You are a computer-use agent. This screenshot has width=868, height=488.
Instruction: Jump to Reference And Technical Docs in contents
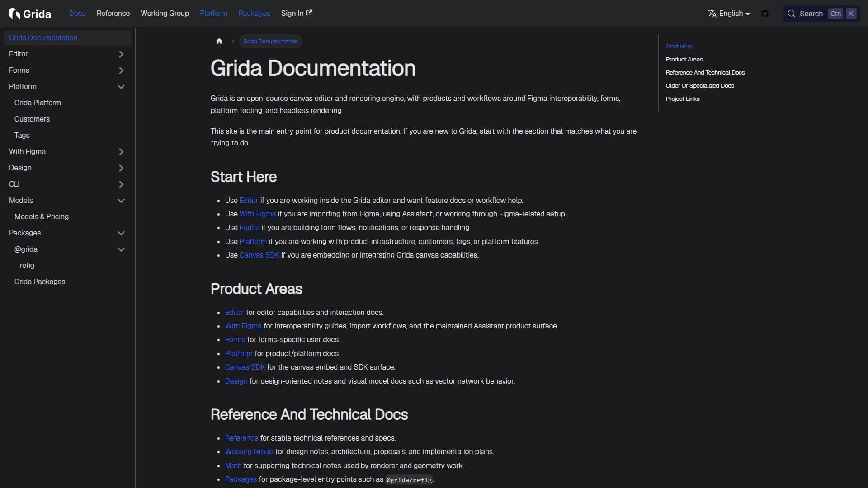(705, 73)
